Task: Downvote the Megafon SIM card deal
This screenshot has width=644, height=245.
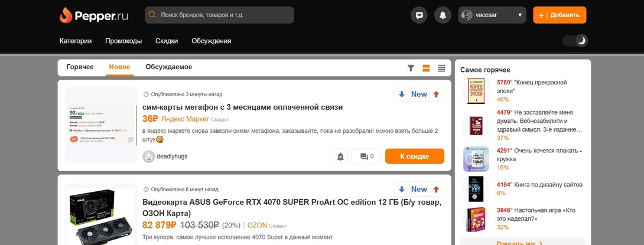Action: 402,94
